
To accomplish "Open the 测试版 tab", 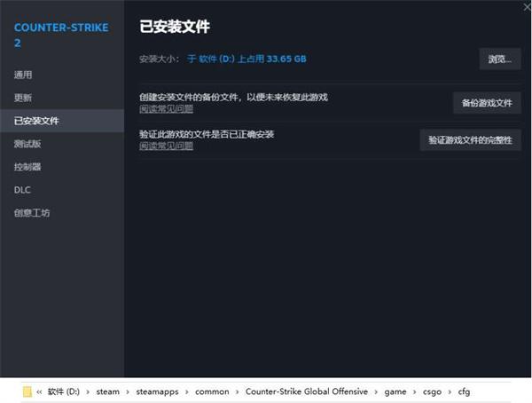I will tap(27, 144).
